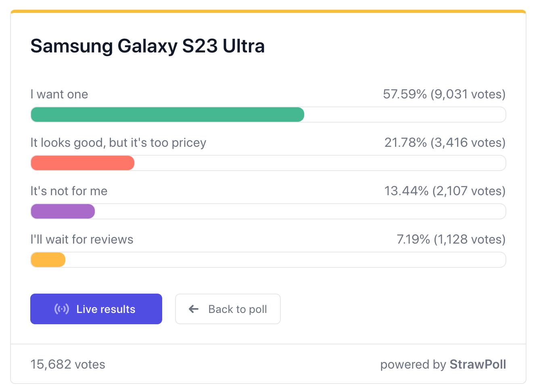Open the Live results view
The width and height of the screenshot is (539, 392).
96,309
